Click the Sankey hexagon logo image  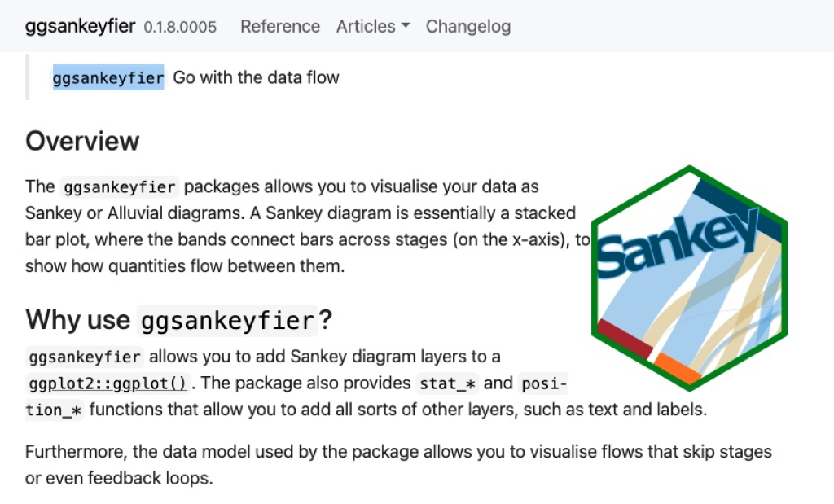(689, 278)
